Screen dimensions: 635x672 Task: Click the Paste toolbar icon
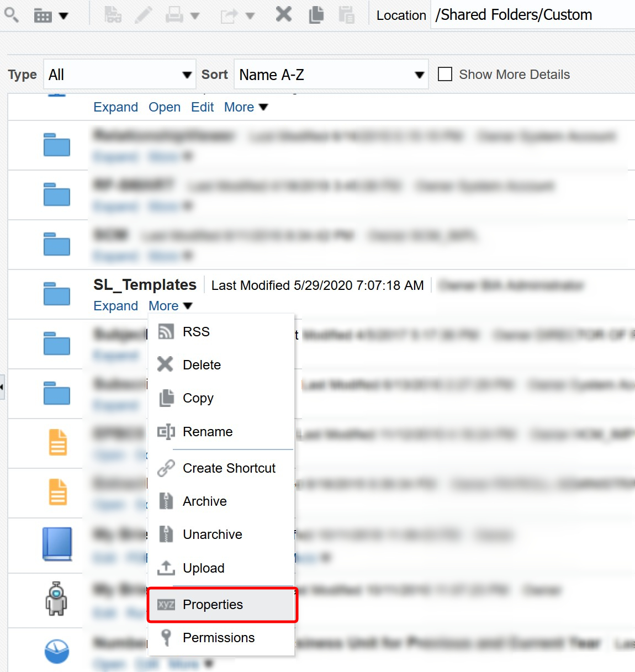click(347, 15)
